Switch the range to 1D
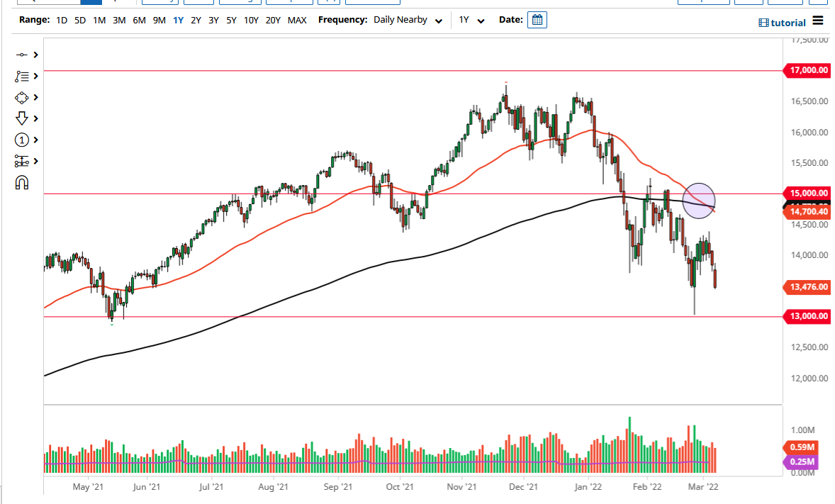835x504 pixels. pyautogui.click(x=61, y=20)
